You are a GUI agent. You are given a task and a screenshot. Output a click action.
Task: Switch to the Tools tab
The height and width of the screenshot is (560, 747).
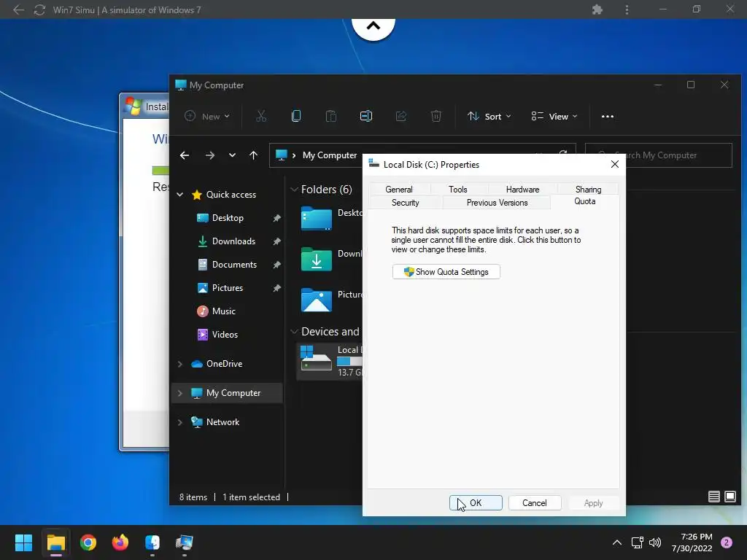tap(458, 189)
